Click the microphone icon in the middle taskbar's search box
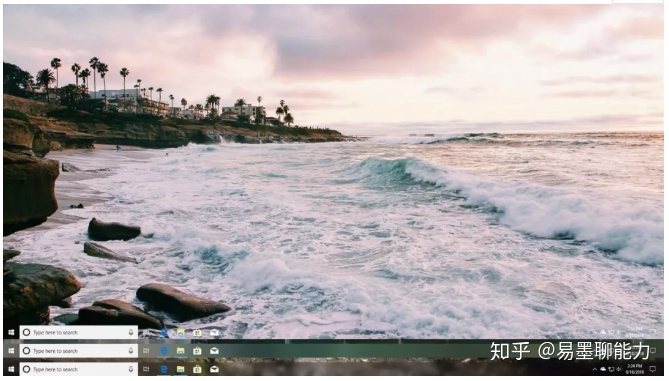Viewport: 669px width, 381px height. [x=131, y=351]
